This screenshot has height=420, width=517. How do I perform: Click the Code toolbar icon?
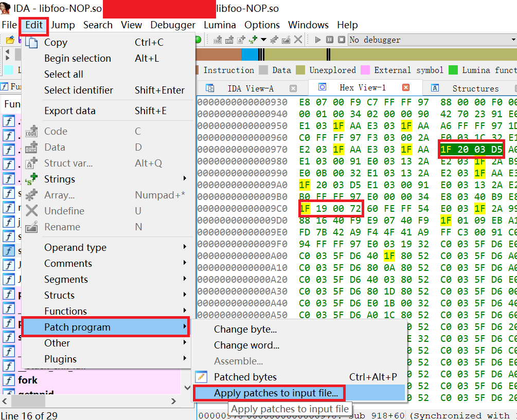point(218,40)
